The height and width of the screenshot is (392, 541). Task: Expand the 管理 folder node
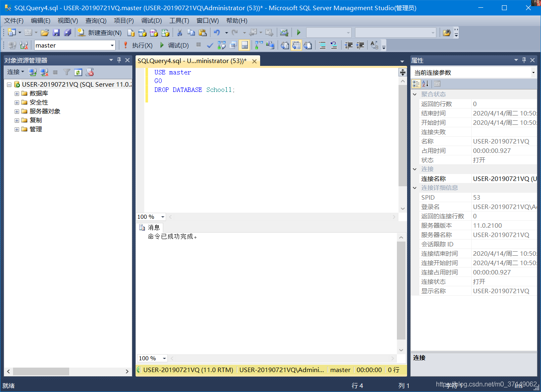point(17,129)
